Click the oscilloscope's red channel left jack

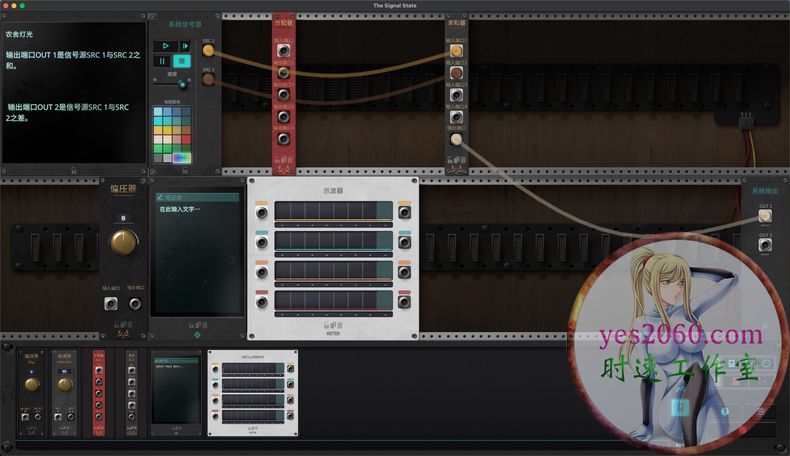(262, 300)
